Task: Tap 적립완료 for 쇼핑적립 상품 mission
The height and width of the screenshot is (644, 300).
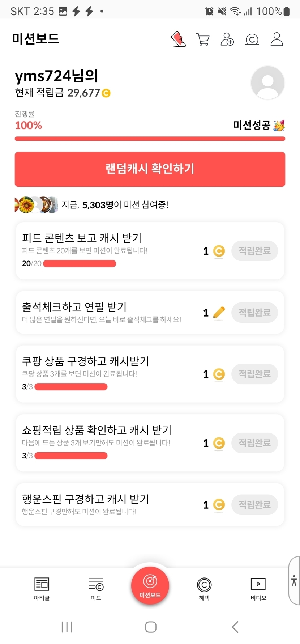Action: click(x=254, y=443)
